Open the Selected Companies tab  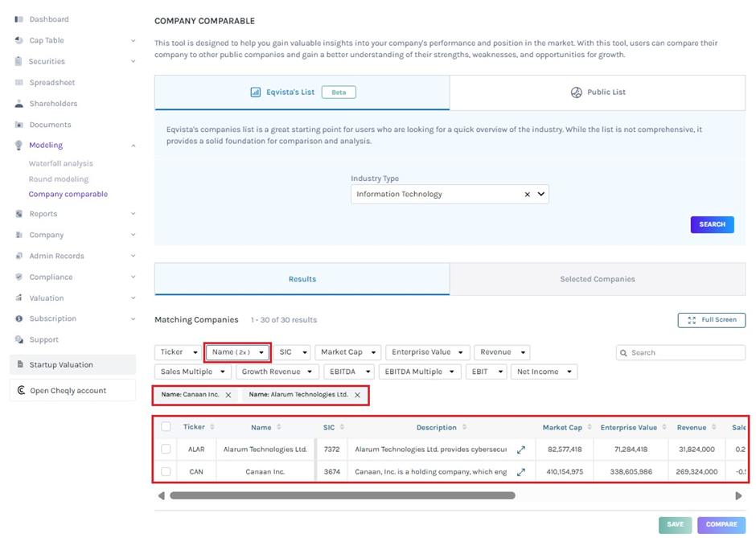(598, 279)
